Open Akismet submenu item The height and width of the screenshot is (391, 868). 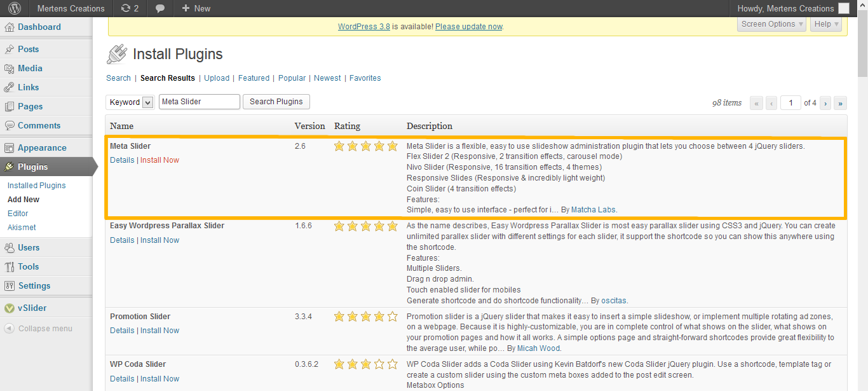pyautogui.click(x=22, y=228)
